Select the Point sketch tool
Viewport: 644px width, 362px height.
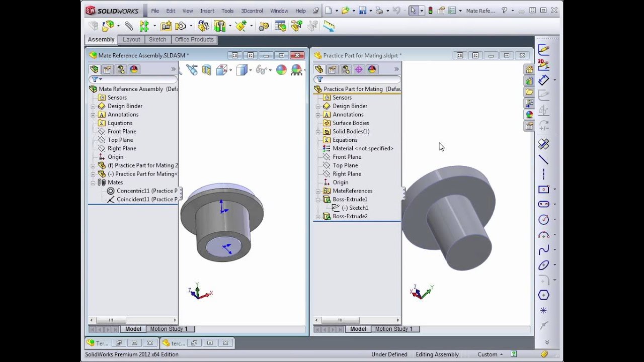pyautogui.click(x=543, y=310)
